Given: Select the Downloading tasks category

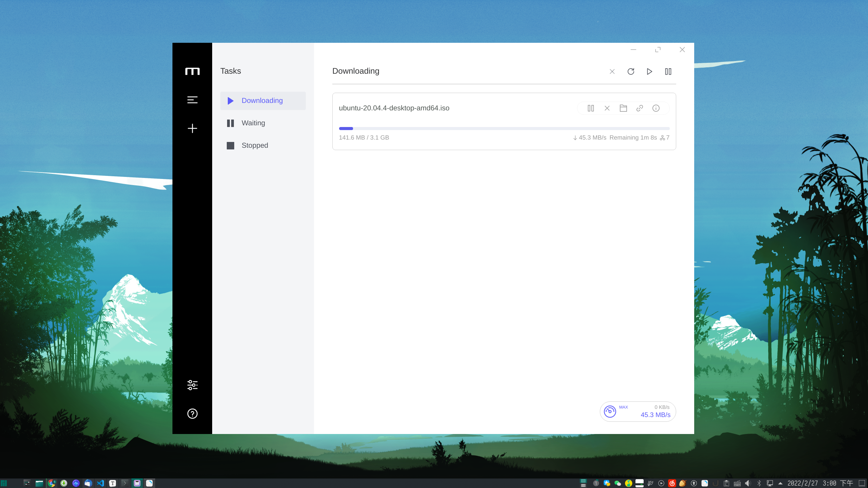Looking at the screenshot, I should (x=262, y=101).
